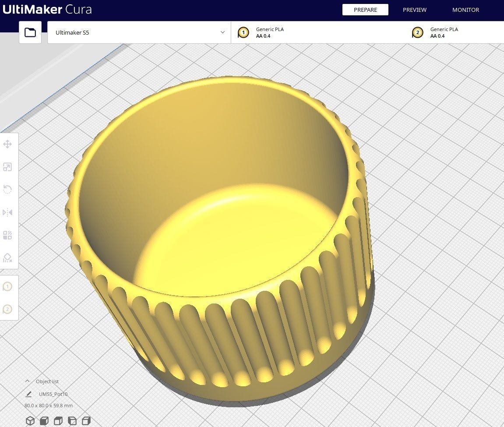
Task: Switch to front view icon
Action: tap(44, 420)
